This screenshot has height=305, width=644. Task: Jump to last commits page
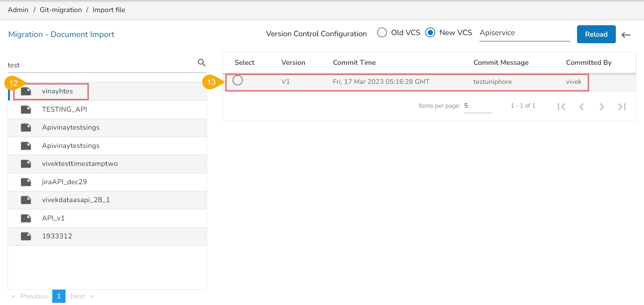click(622, 107)
